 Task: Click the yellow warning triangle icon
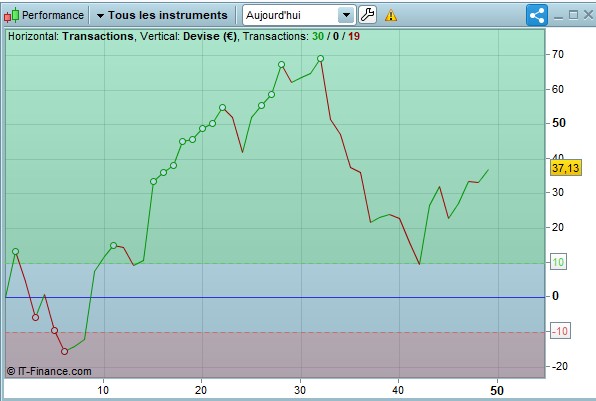point(391,16)
